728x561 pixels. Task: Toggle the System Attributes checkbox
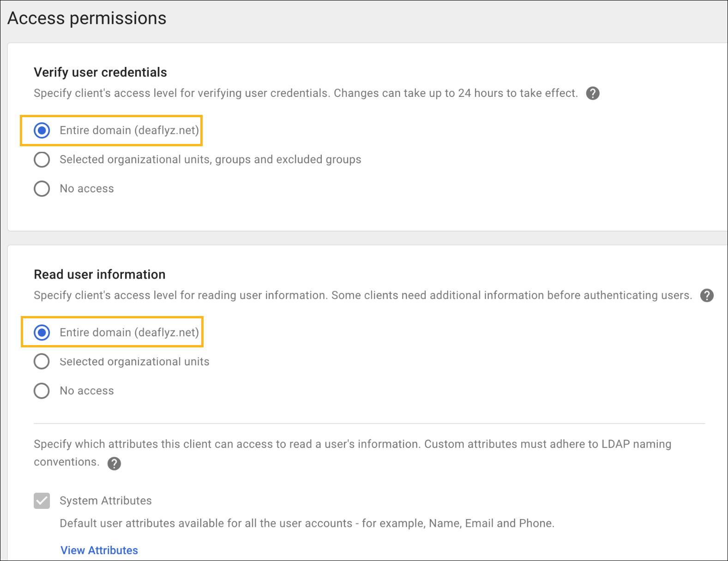(42, 501)
